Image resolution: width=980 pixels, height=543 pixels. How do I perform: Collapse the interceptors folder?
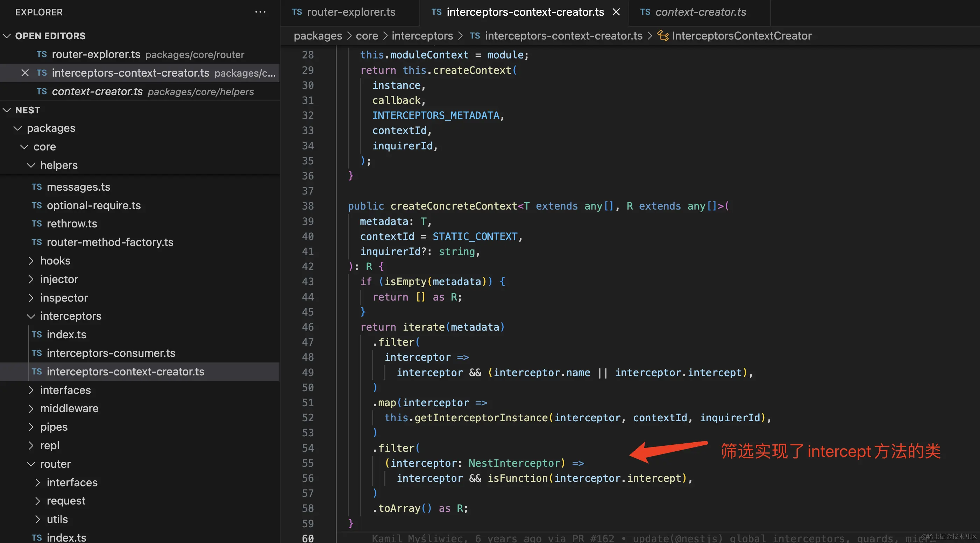31,316
